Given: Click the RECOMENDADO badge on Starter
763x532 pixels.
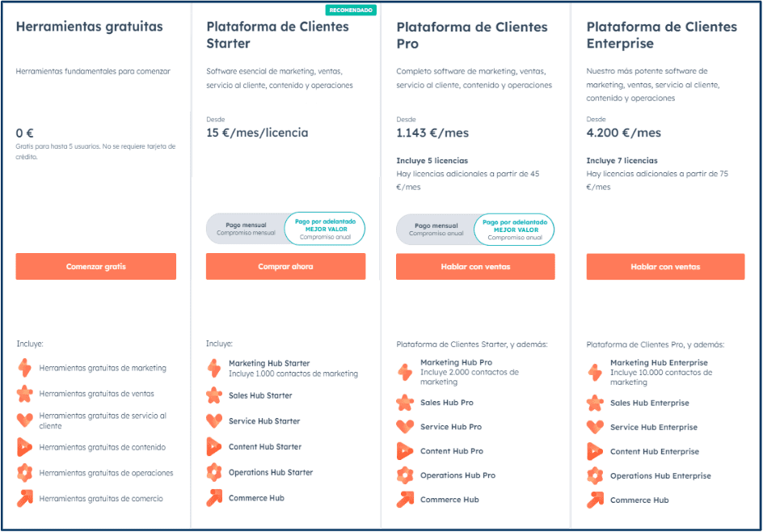Looking at the screenshot, I should (351, 11).
